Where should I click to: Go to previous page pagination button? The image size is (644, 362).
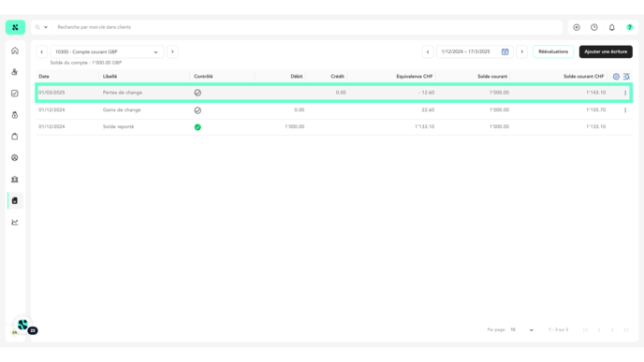click(x=599, y=330)
